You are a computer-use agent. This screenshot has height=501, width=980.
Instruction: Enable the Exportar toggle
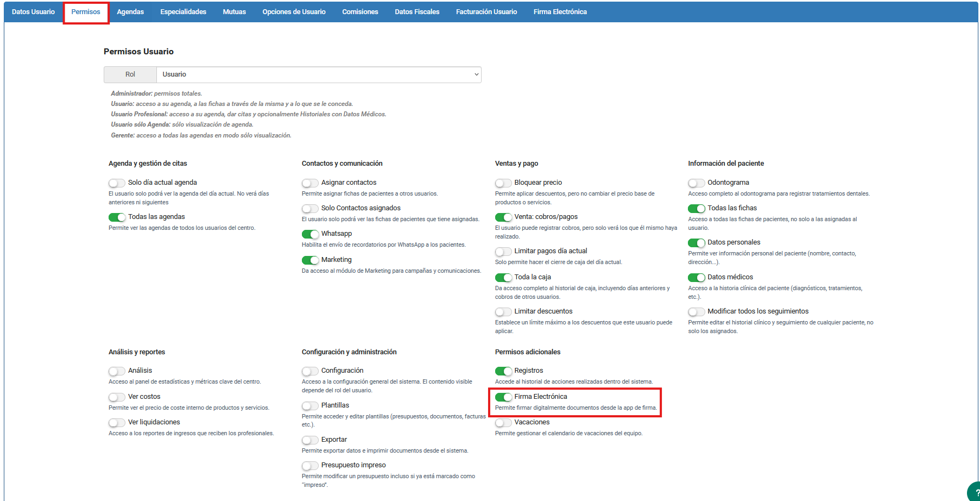(x=310, y=440)
